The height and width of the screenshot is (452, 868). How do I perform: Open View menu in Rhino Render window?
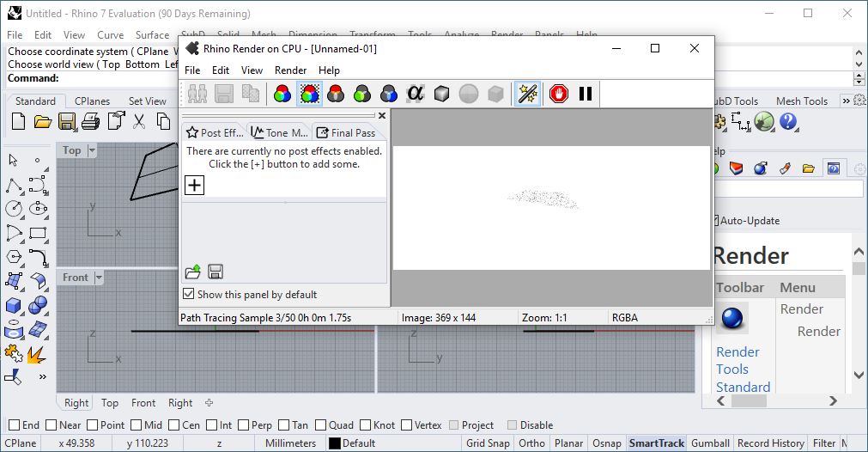[x=252, y=70]
